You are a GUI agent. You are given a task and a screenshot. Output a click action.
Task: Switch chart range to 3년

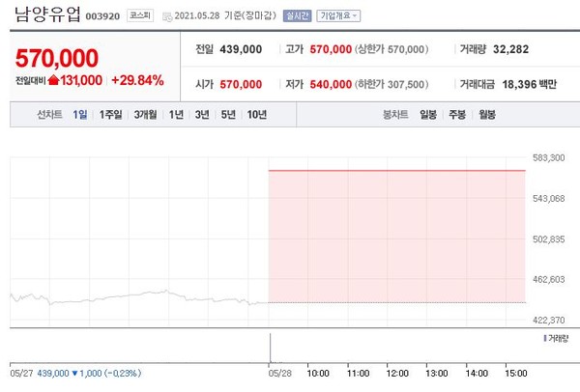[x=201, y=115]
